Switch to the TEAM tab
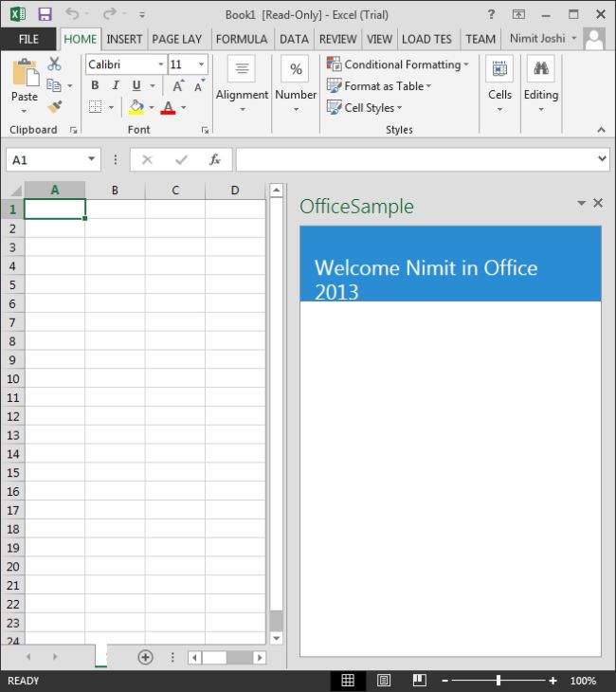Screen dimensions: 616x692 click(480, 39)
